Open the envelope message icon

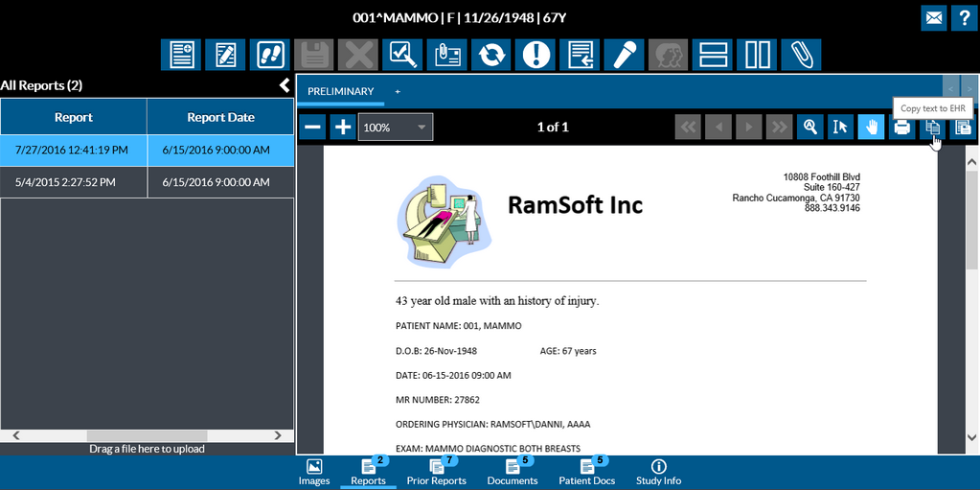[x=933, y=17]
